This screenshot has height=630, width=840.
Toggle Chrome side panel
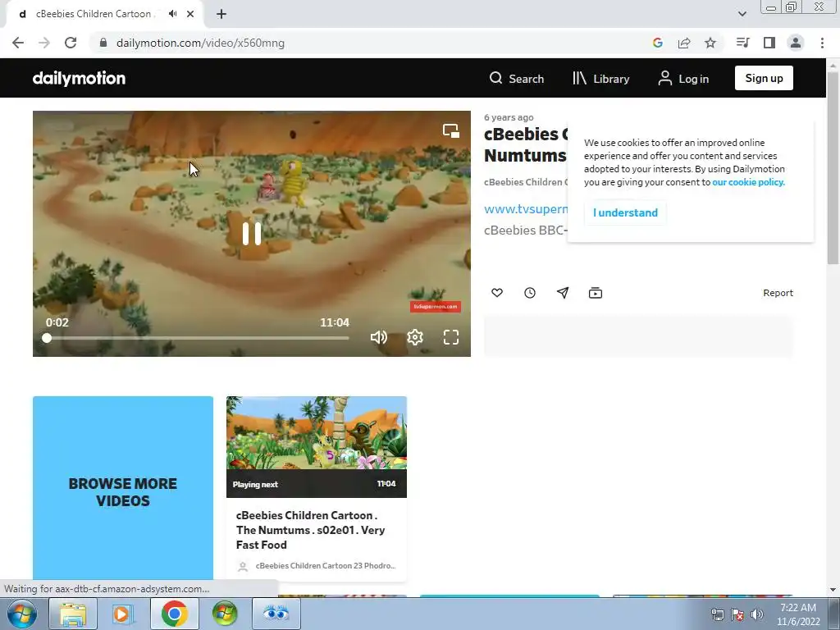click(x=769, y=43)
